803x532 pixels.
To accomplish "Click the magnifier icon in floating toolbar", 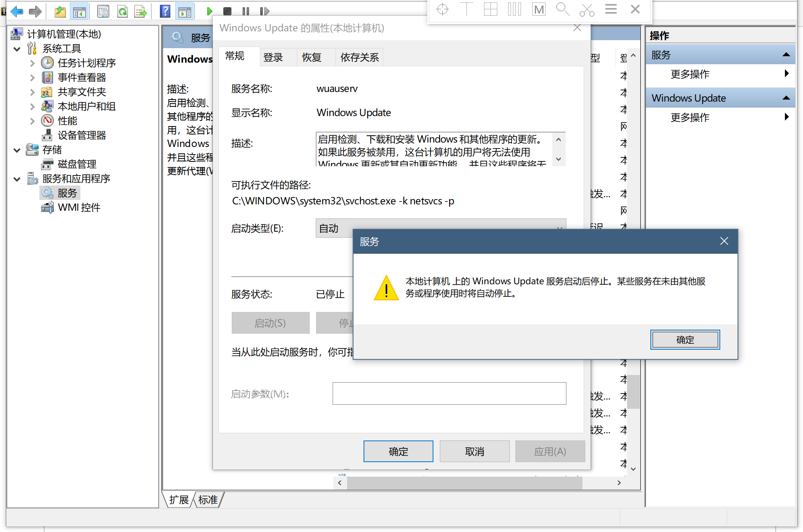I will 563,9.
